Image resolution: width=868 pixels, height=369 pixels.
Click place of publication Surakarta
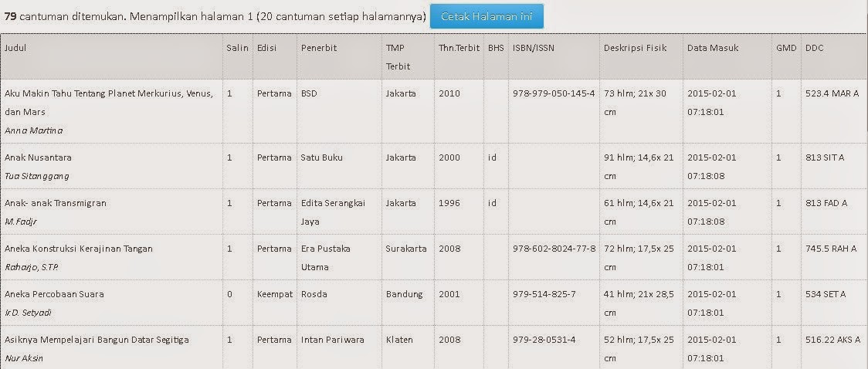[406, 249]
